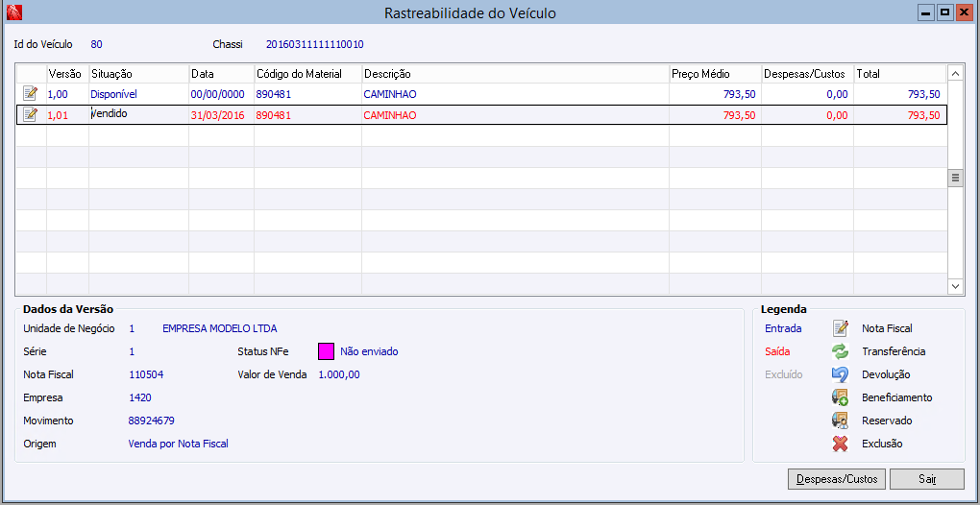Screen dimensions: 980x505
Task: Close the Rastreabilidade do Veículo window
Action: tap(967, 12)
